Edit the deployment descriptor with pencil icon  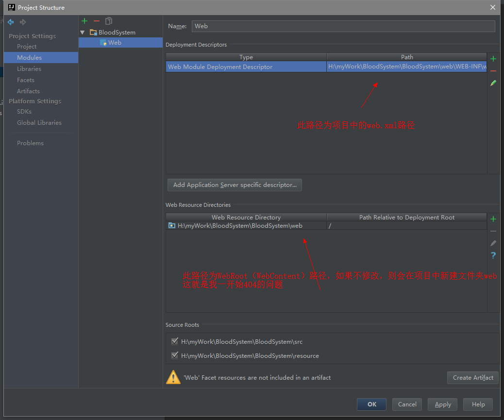tap(493, 83)
